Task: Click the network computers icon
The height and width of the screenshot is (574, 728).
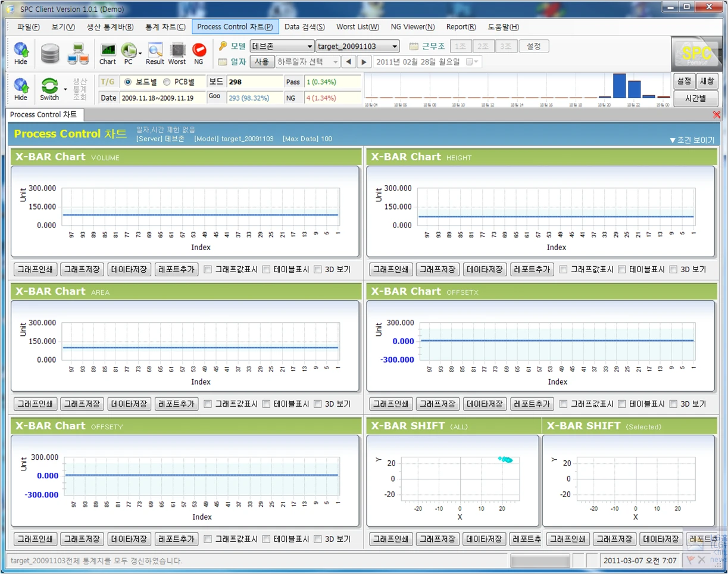Action: 78,54
